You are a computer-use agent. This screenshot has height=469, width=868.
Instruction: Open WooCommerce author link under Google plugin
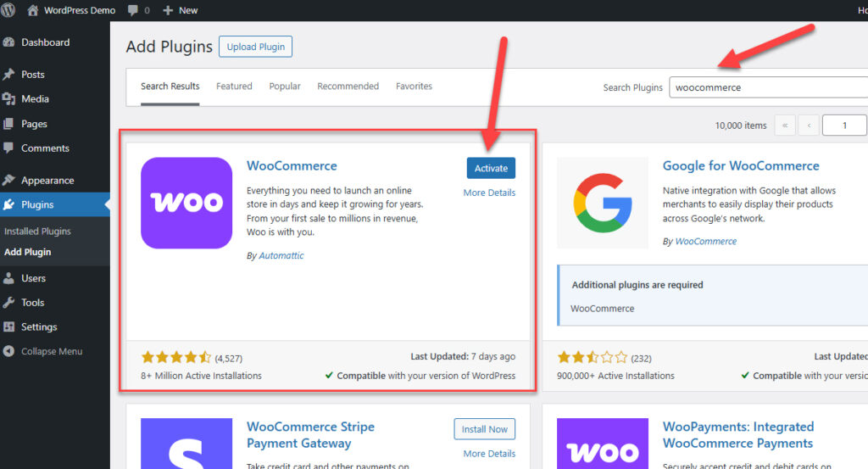point(706,241)
